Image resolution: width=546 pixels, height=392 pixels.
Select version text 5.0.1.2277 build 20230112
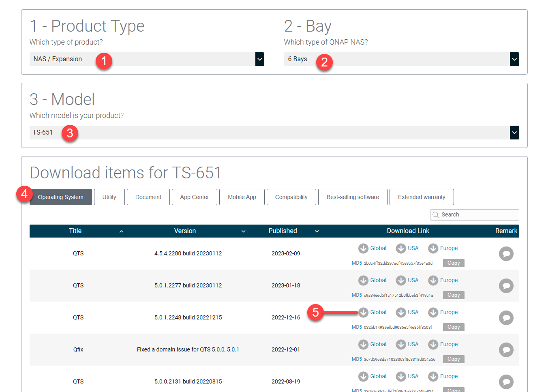(188, 285)
